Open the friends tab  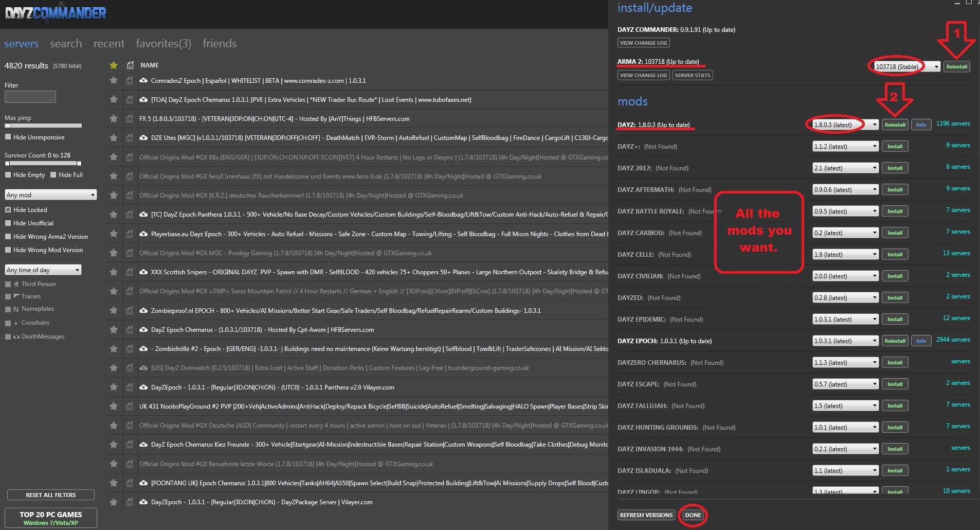(220, 44)
